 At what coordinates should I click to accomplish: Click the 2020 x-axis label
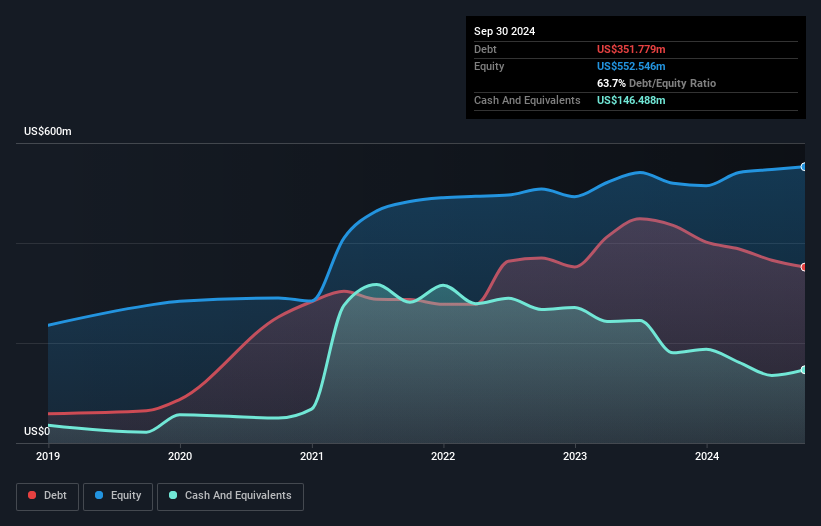[x=180, y=456]
